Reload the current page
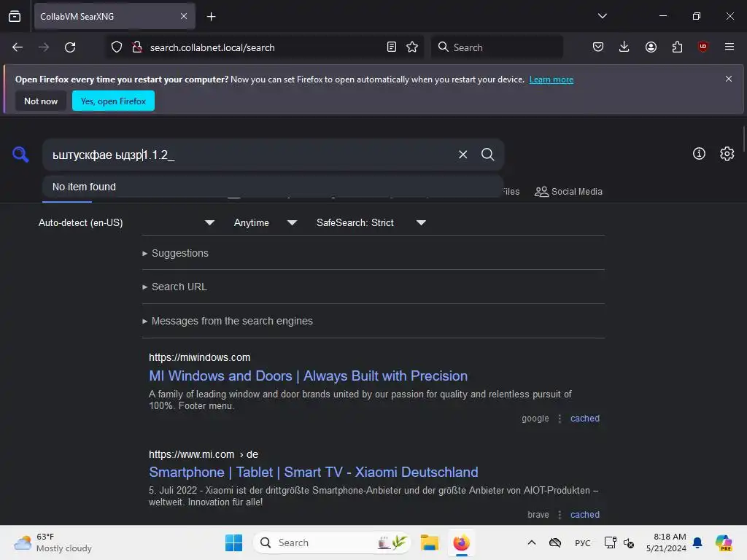 (70, 47)
